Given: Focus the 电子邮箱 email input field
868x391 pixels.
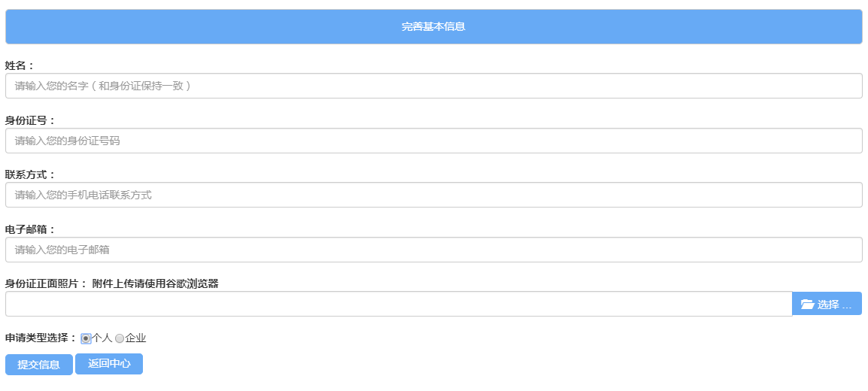Looking at the screenshot, I should click(434, 250).
